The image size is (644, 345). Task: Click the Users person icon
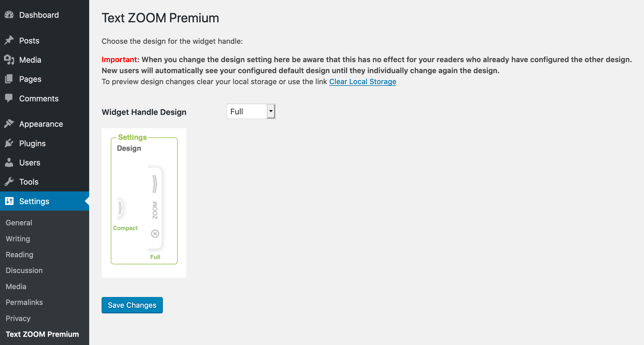[9, 162]
